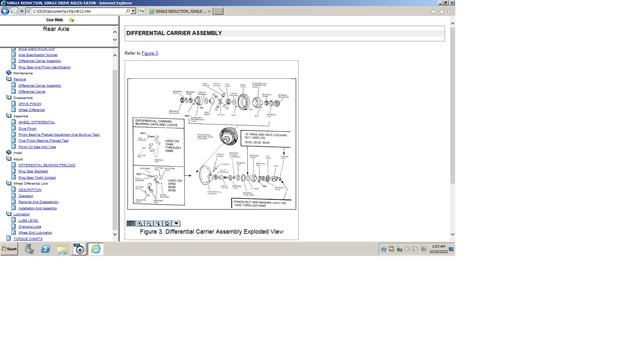Open Ring Gear Tooth Contact link
640x360 pixels.
pyautogui.click(x=37, y=177)
